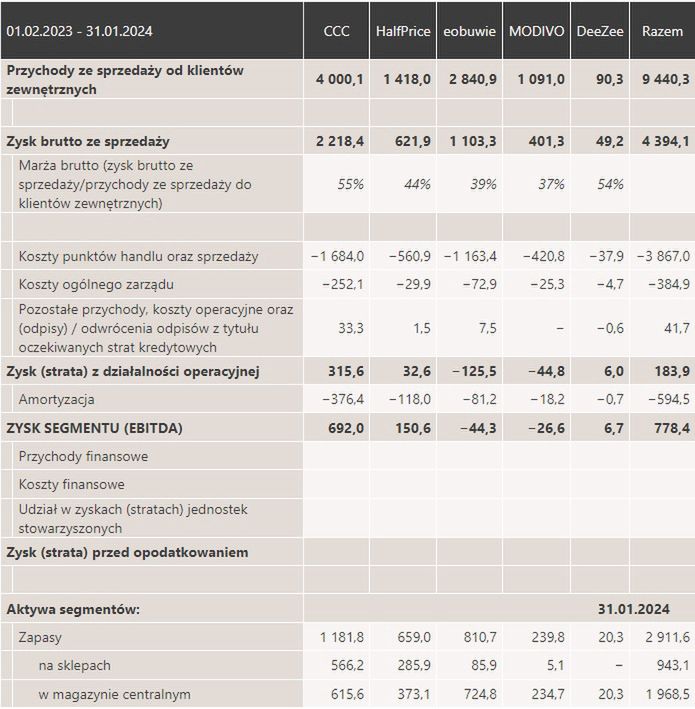Click the date range header '01.02.2023 - 31.01.2024'
Screen dimensions: 695x709
point(79,31)
